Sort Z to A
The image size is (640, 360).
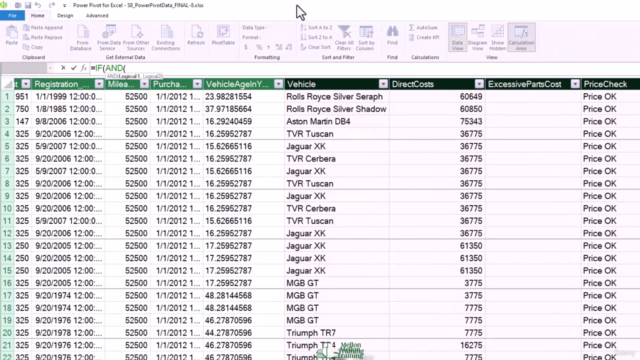(316, 37)
